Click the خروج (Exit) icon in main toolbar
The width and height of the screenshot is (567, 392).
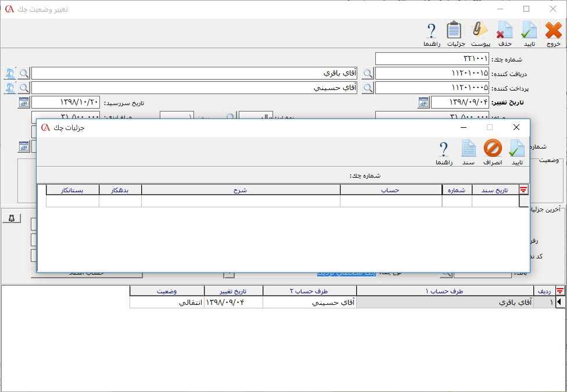(x=554, y=34)
